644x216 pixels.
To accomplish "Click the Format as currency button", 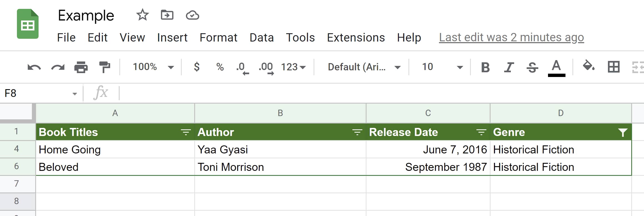I will [x=197, y=67].
